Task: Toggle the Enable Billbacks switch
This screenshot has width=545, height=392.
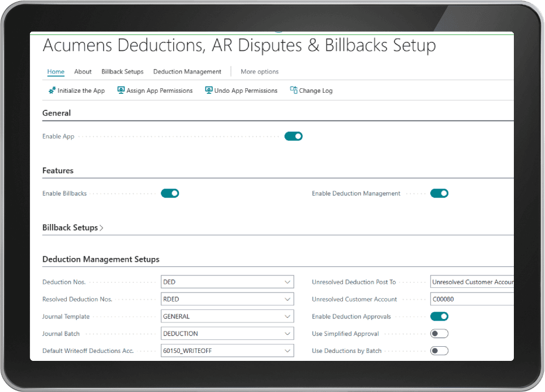Action: 170,193
